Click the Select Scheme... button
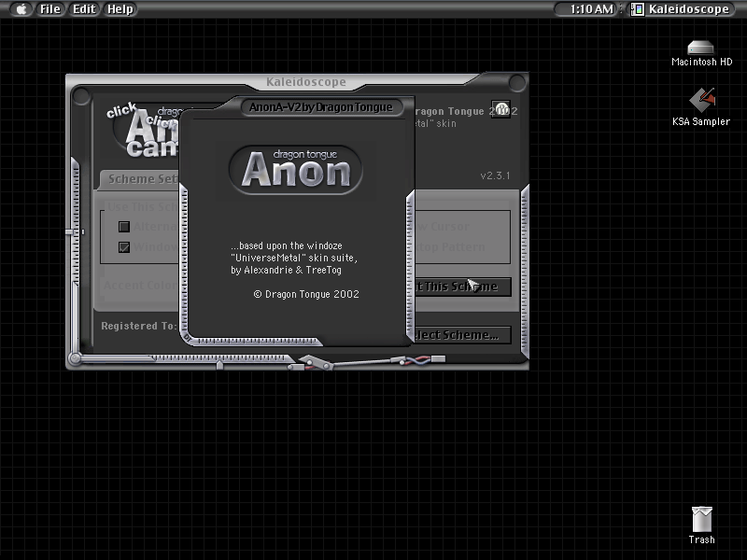 pyautogui.click(x=462, y=335)
